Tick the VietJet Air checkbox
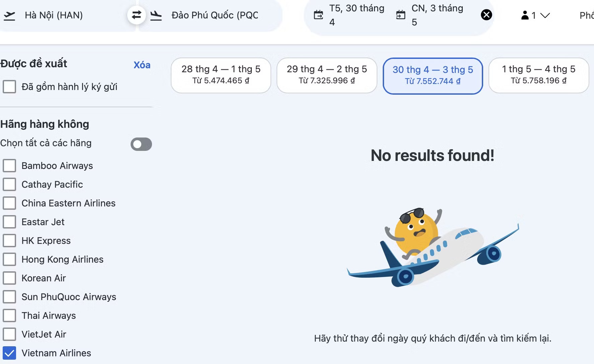The width and height of the screenshot is (594, 364). coord(9,334)
